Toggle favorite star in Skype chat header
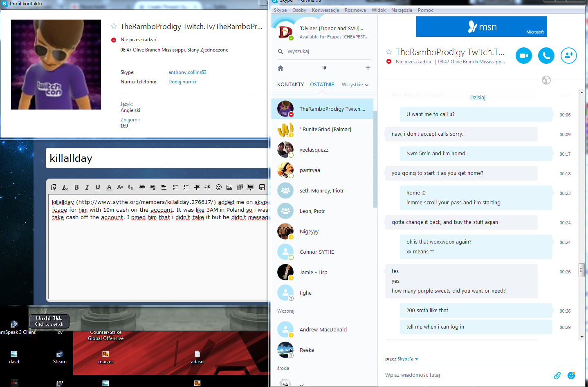Image resolution: width=588 pixels, height=387 pixels. 389,52
